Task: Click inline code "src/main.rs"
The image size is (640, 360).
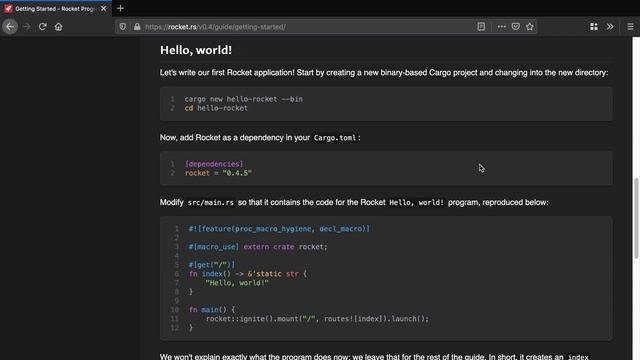Action: tap(211, 203)
